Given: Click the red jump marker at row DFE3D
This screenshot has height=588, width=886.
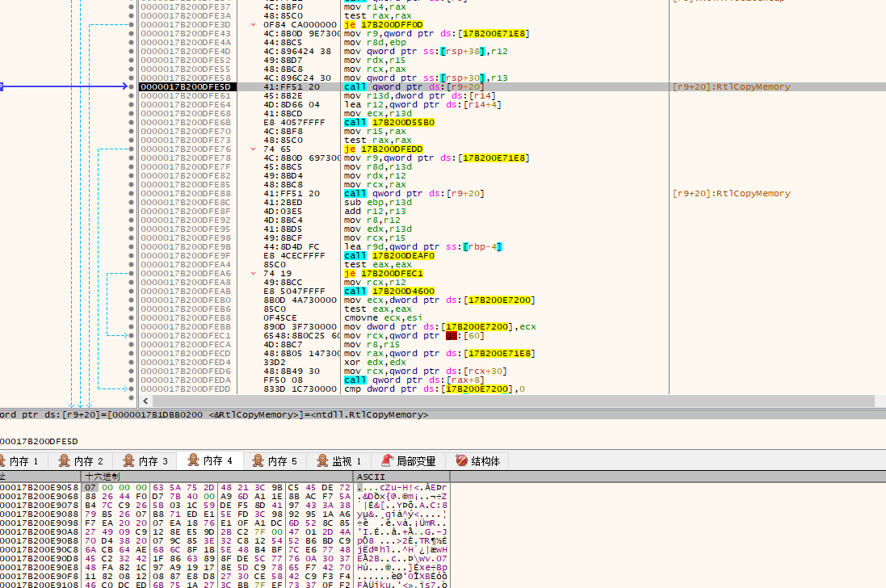Looking at the screenshot, I should 253,25.
